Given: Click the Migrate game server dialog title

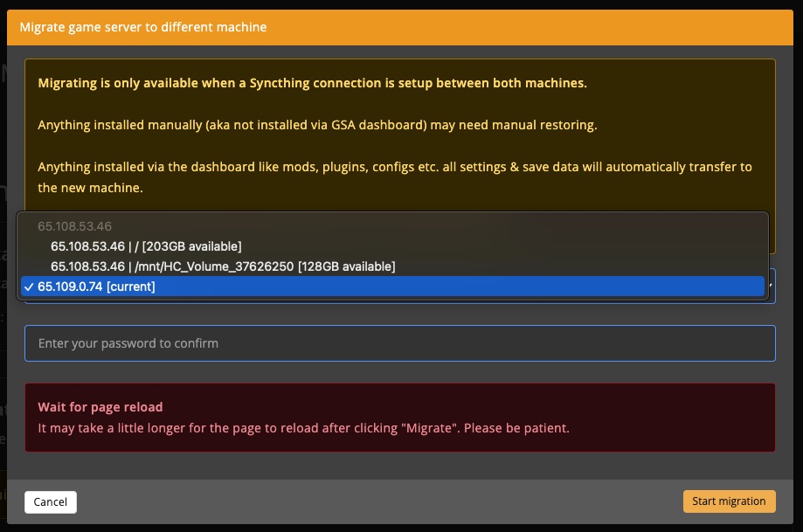Looking at the screenshot, I should click(x=142, y=27).
